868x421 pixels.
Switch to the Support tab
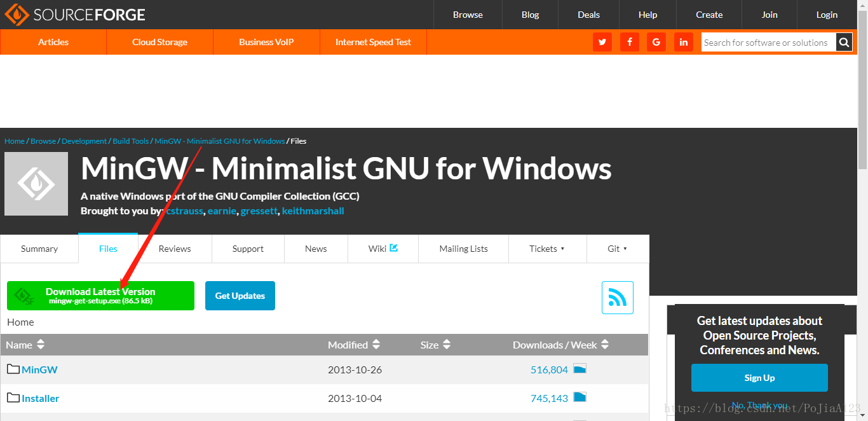(248, 249)
